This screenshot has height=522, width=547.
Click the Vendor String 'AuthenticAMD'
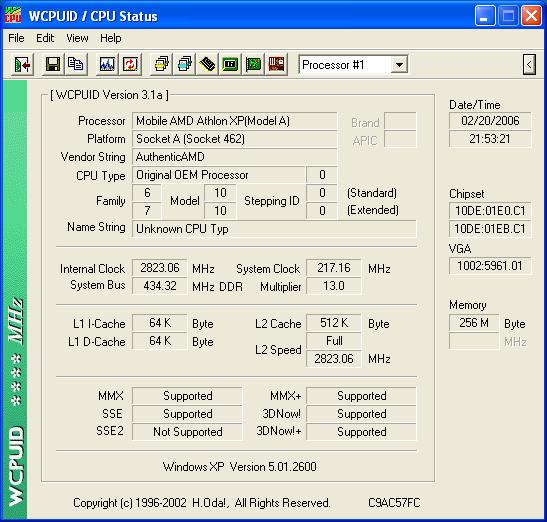tap(234, 157)
